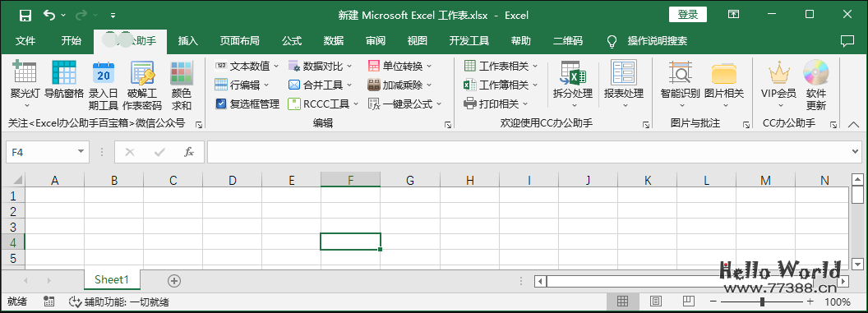This screenshot has width=868, height=313.
Task: Click the 工作簿相关 workbook icon
Action: coord(470,85)
